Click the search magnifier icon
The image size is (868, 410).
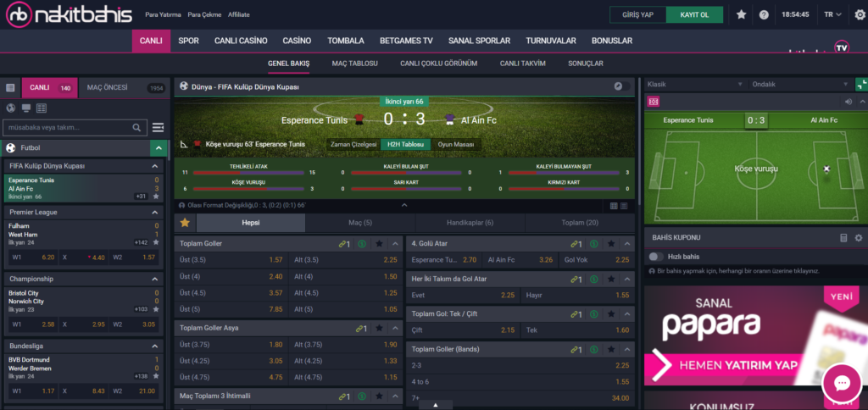coord(137,127)
